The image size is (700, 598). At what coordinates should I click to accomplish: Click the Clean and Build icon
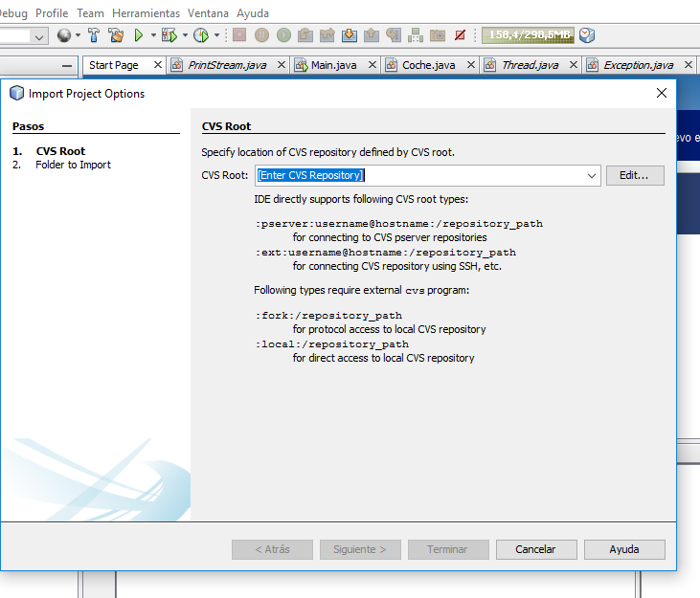(116, 35)
